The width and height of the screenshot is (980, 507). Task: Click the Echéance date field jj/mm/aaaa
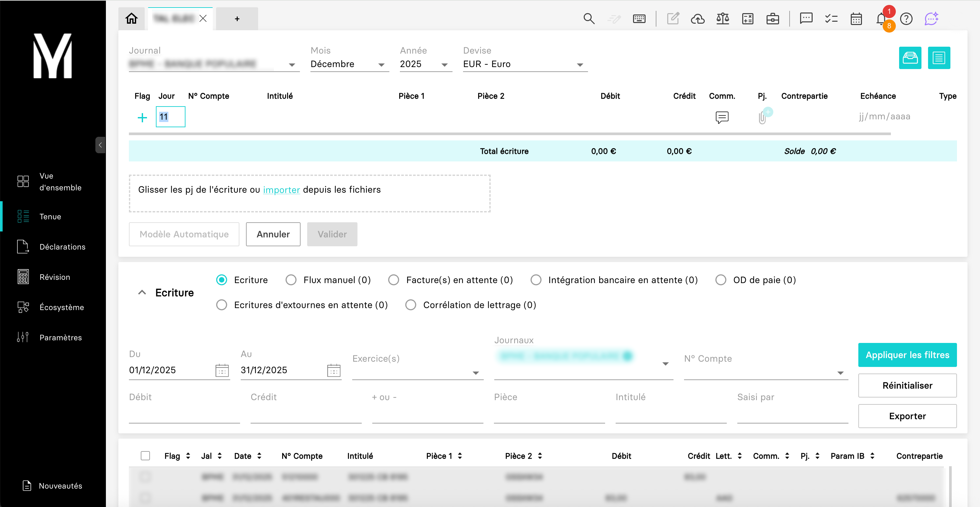pos(885,116)
